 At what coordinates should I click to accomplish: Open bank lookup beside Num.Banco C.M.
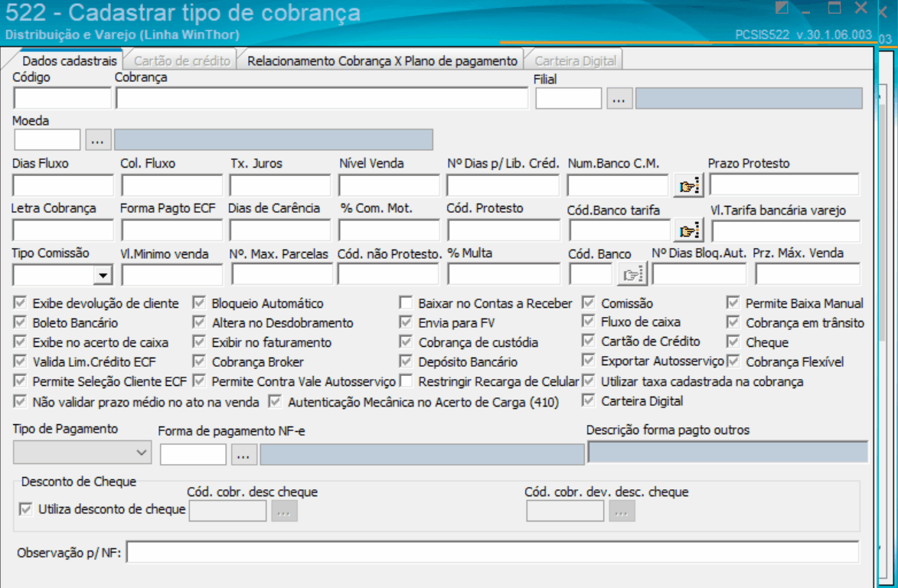(x=687, y=186)
